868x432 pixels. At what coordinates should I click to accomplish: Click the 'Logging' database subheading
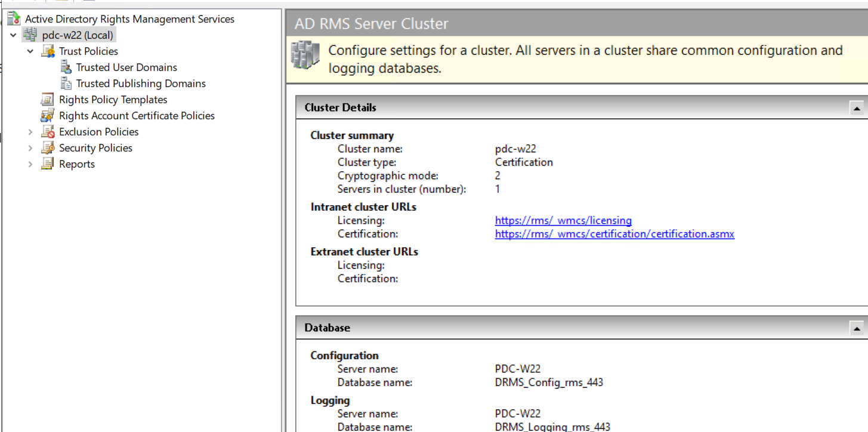pos(330,400)
